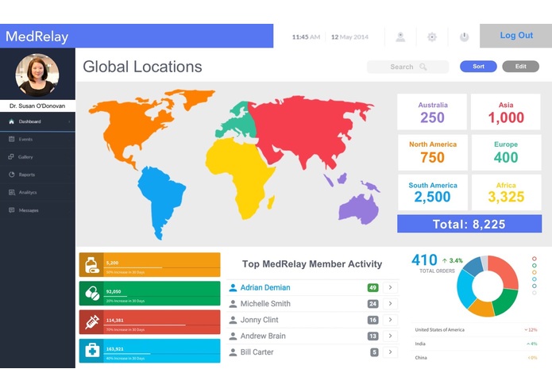Click person icon beside Adrian Demian

point(233,287)
